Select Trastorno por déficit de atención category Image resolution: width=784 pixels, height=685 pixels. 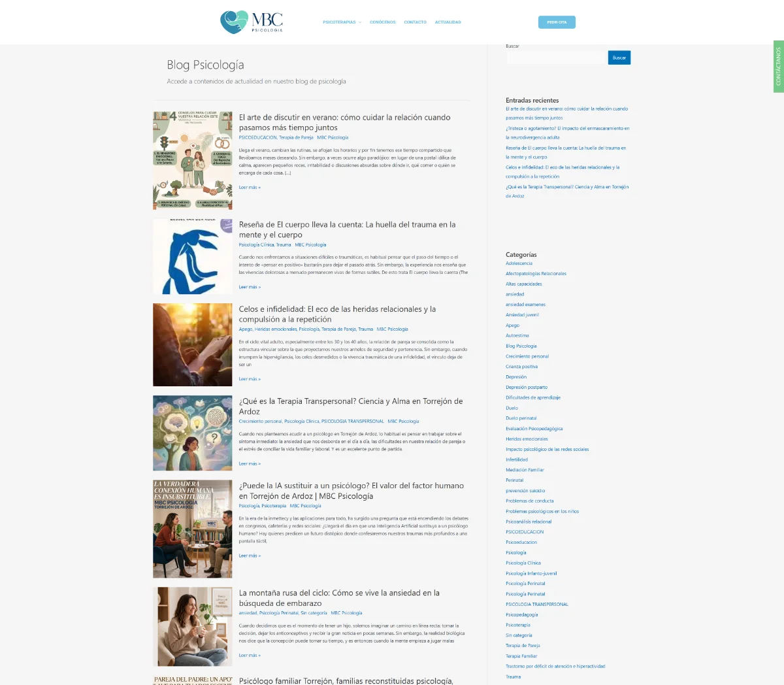[555, 667]
